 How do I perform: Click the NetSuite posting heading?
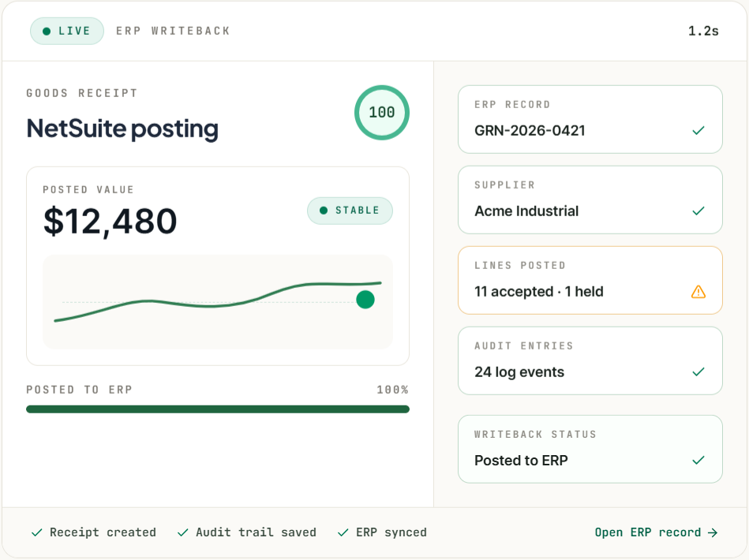coord(122,129)
